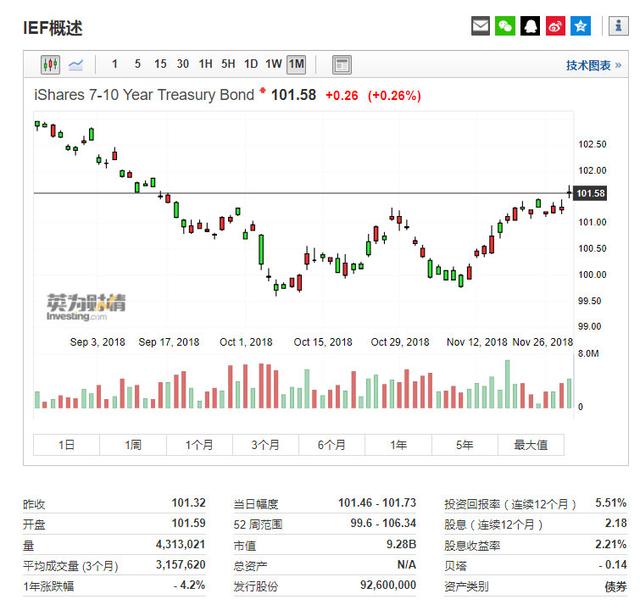This screenshot has width=640, height=616.
Task: Select the 1M interval
Action: (296, 64)
